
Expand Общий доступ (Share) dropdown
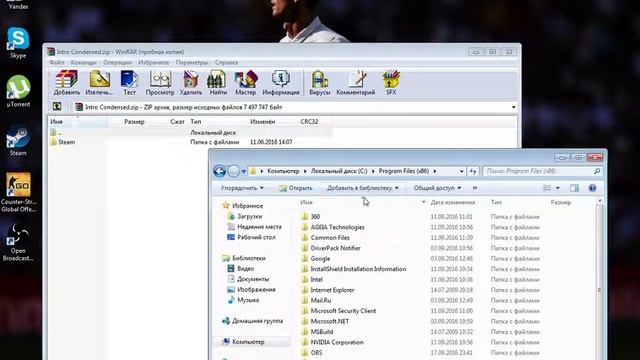coord(437,188)
